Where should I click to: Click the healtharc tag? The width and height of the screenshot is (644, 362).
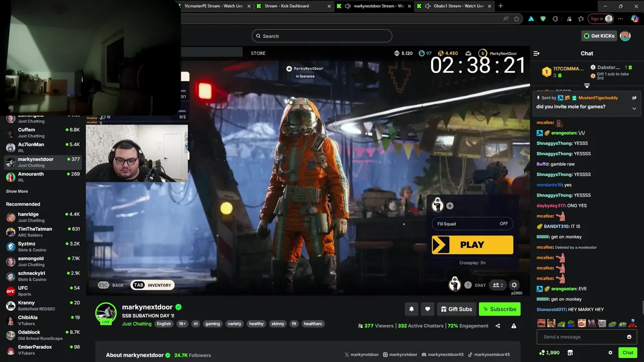[313, 324]
